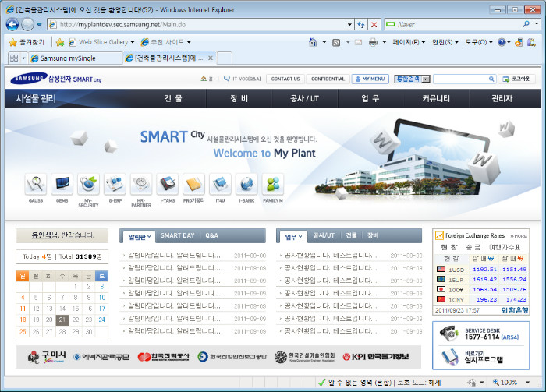This screenshot has width=546, height=392.
Task: Click the 외환은행 bank link
Action: [515, 310]
